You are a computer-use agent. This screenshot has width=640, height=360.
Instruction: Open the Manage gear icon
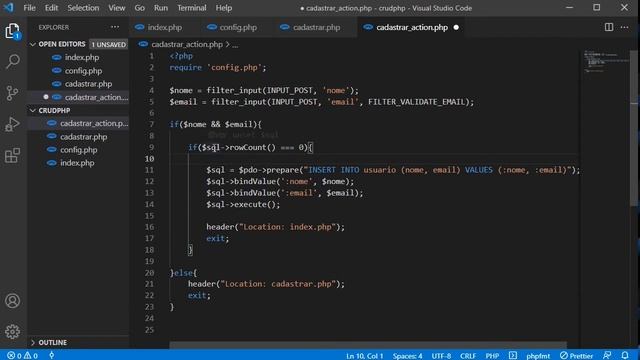pyautogui.click(x=12, y=332)
